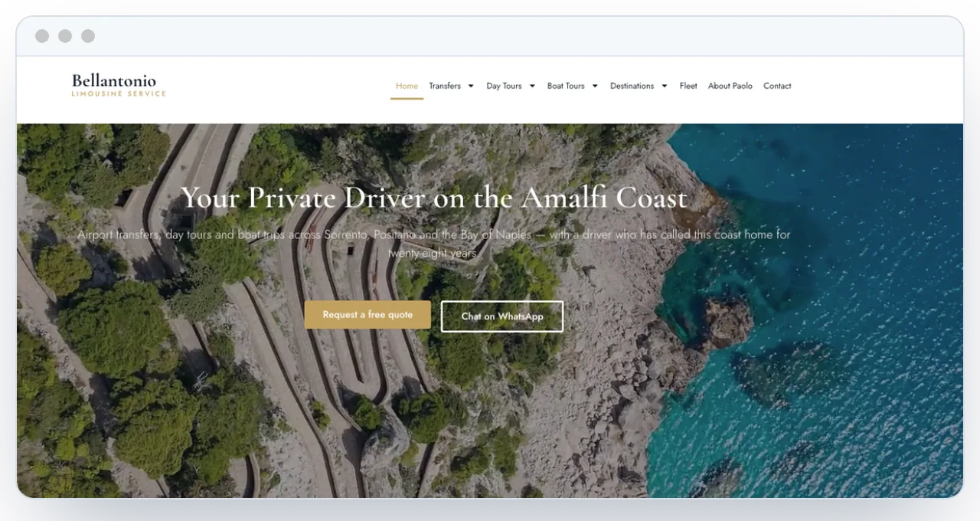Image resolution: width=980 pixels, height=521 pixels.
Task: Go to the Transfers page link
Action: [445, 86]
